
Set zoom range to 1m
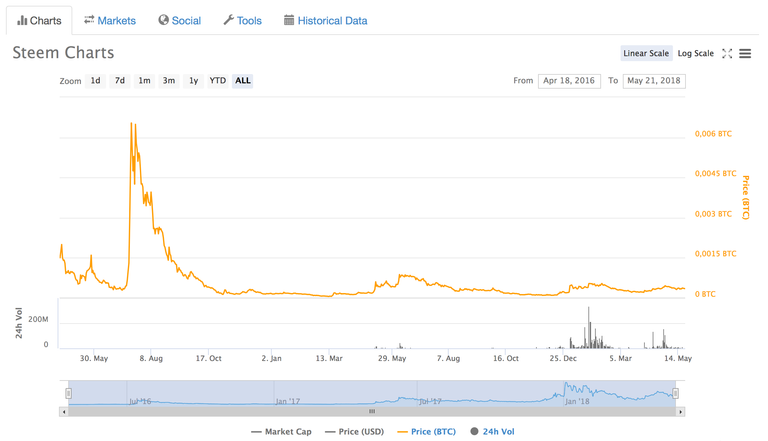[144, 81]
